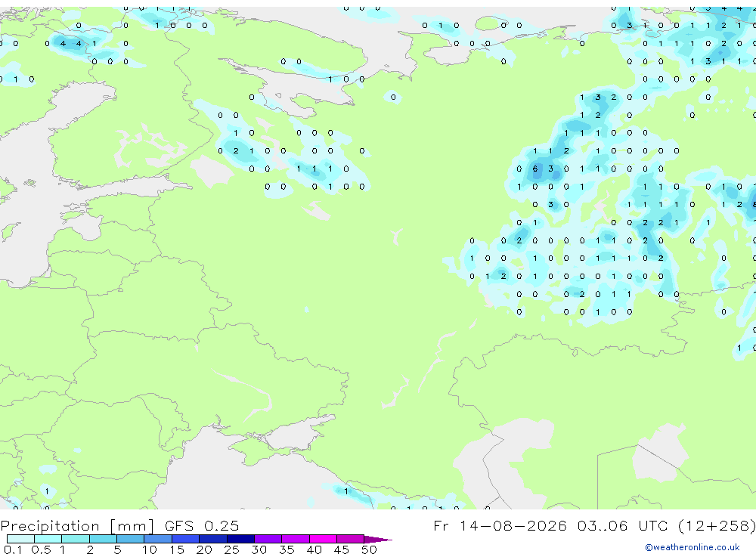Click the '30' legend scale label
The width and height of the screenshot is (756, 554).
coord(259,549)
